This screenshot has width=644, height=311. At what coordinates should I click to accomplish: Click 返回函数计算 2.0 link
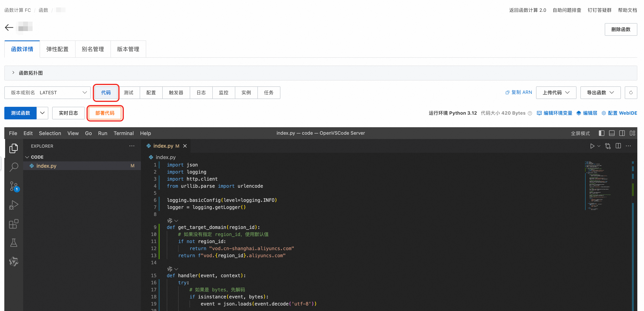[x=527, y=10]
